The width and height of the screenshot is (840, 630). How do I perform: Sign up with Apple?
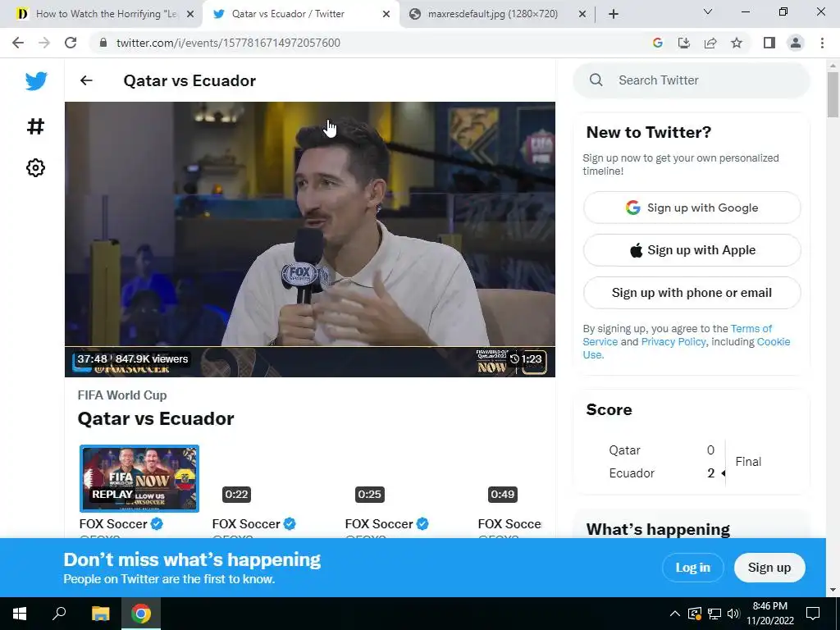point(692,250)
